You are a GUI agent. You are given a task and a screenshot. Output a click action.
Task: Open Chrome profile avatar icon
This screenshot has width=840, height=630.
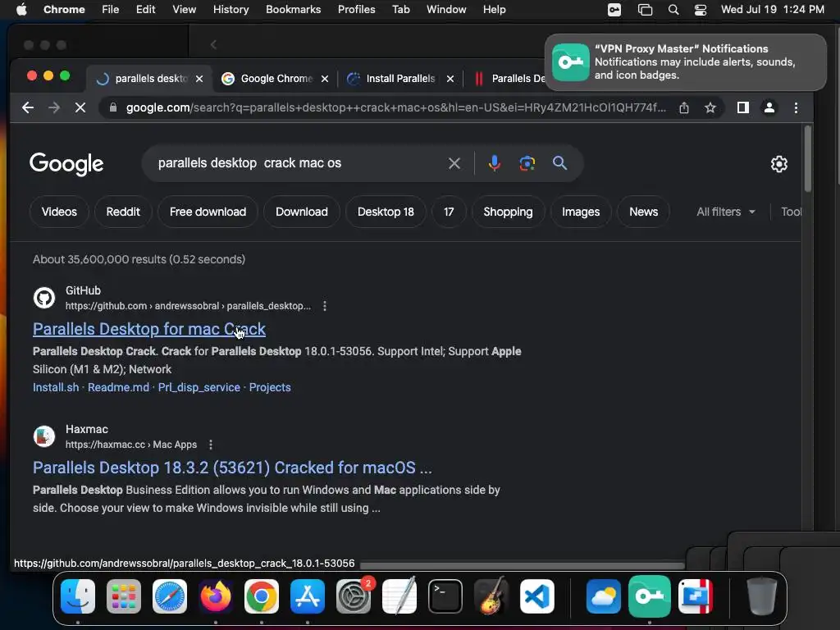769,107
